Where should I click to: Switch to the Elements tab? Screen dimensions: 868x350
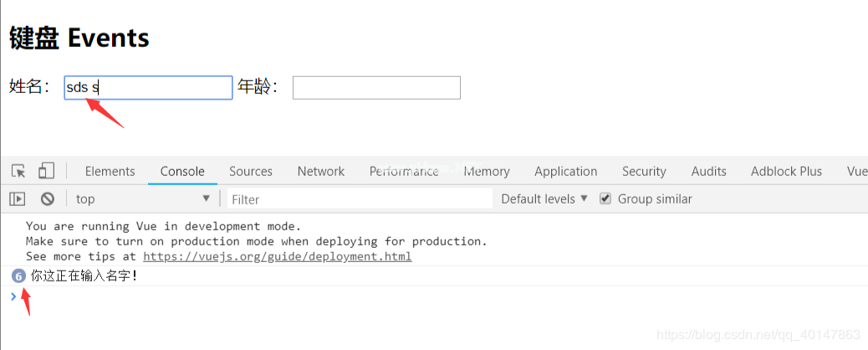click(110, 171)
